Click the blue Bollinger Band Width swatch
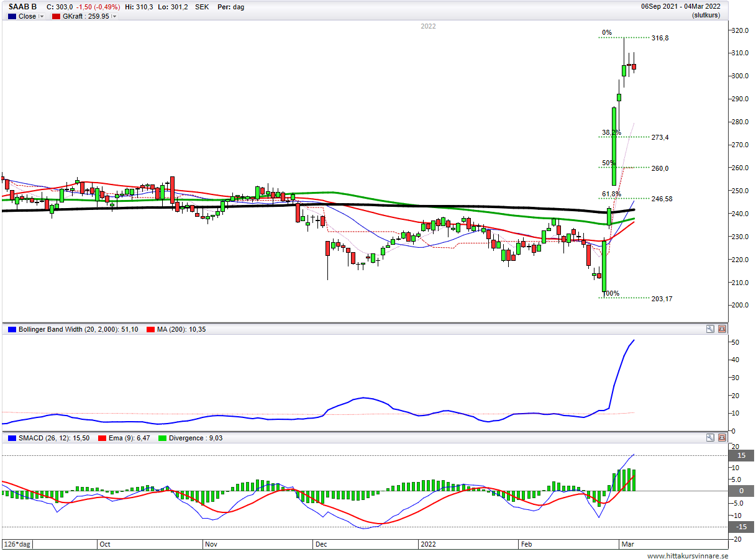 tap(12, 329)
